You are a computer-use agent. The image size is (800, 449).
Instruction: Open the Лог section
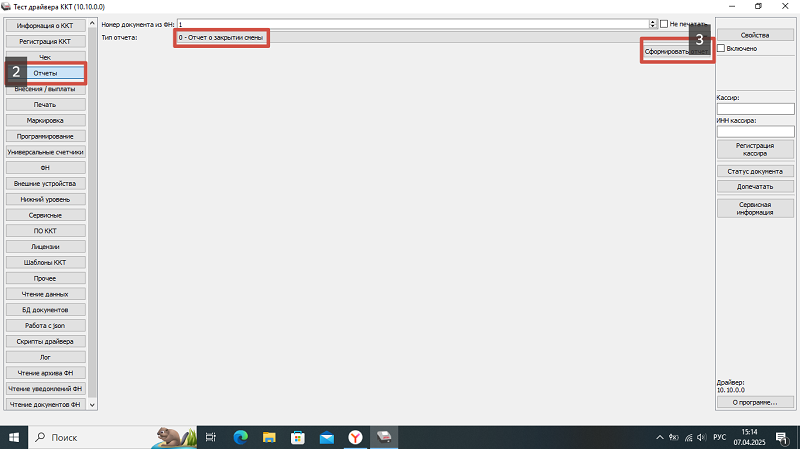pyautogui.click(x=45, y=357)
